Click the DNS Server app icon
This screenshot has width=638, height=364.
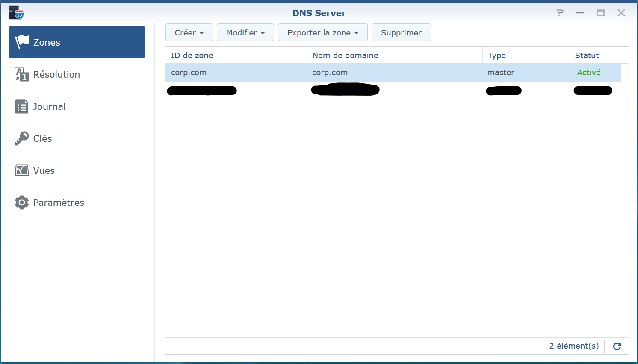(x=16, y=13)
